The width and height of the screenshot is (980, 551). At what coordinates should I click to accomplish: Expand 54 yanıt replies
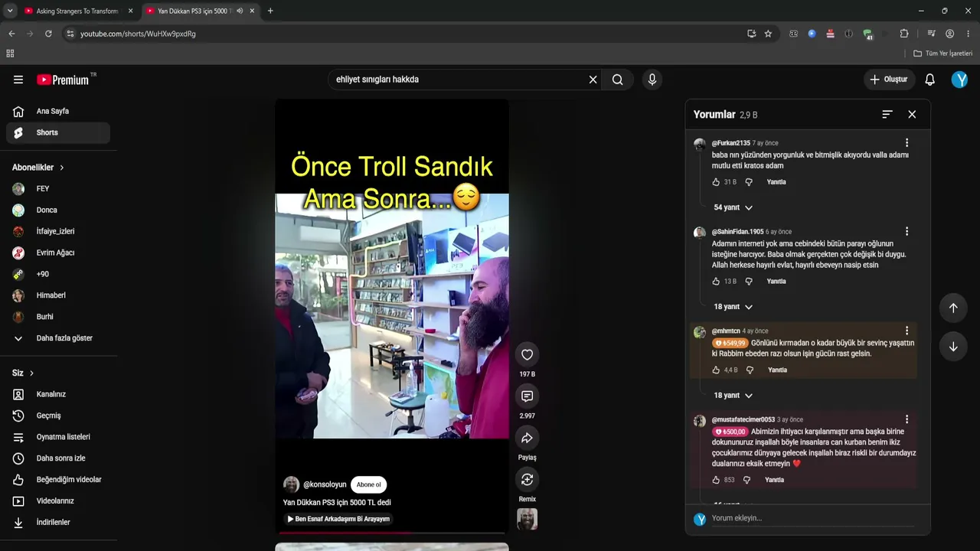(733, 207)
